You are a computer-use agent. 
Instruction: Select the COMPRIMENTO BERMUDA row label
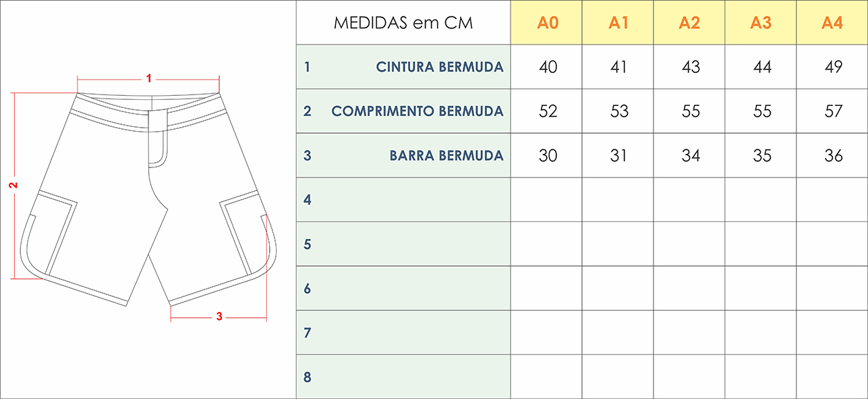click(417, 111)
